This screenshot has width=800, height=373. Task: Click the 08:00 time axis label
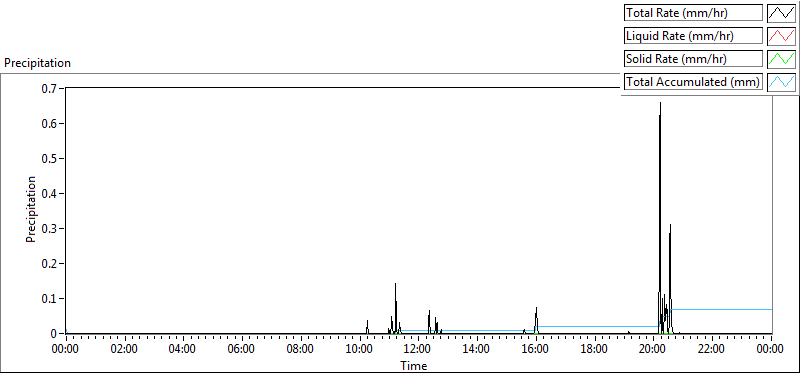click(301, 349)
